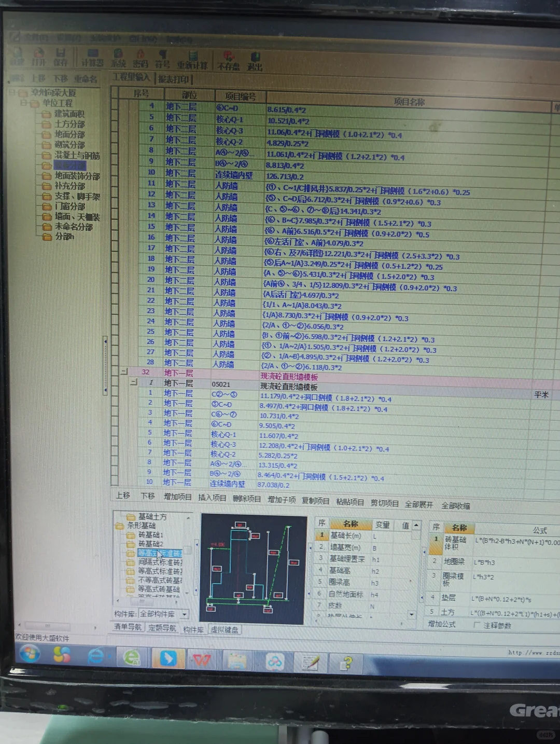The image size is (560, 744).
Task: Click the 重命名 button above the tree
Action: (x=86, y=79)
